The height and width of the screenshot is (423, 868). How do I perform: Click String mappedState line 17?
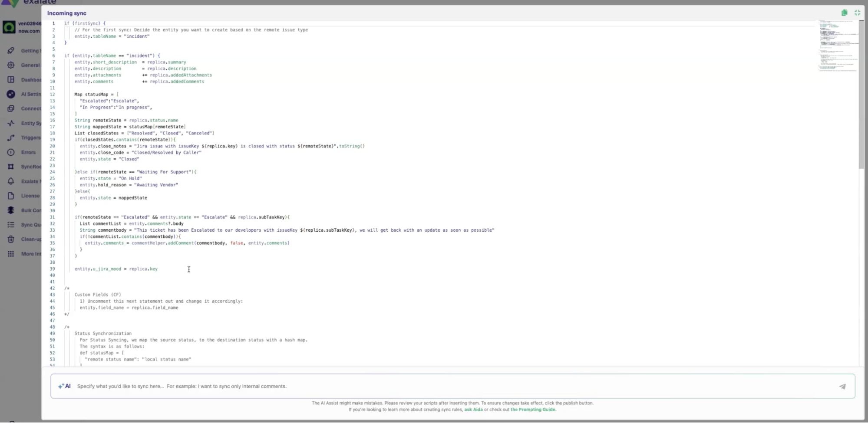click(130, 127)
